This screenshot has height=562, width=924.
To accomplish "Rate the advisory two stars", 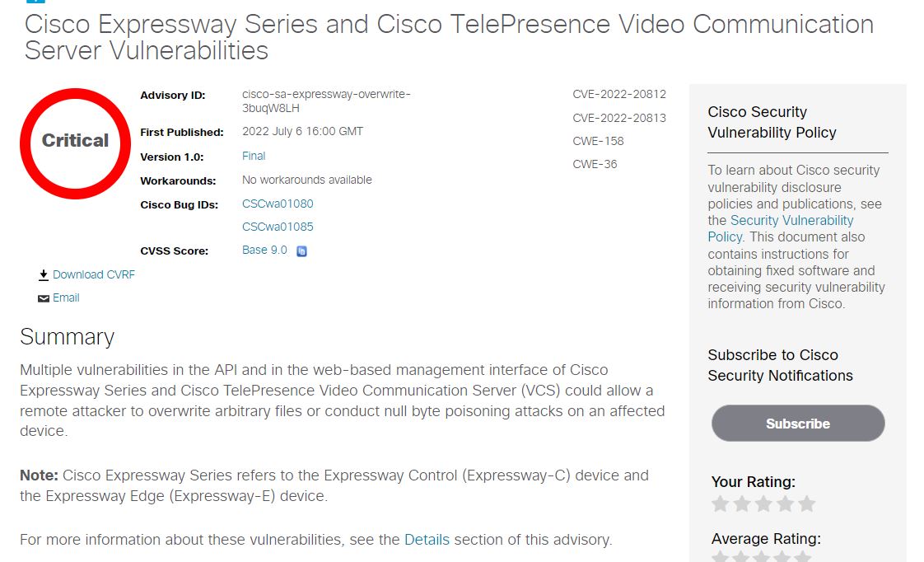I will click(x=742, y=503).
